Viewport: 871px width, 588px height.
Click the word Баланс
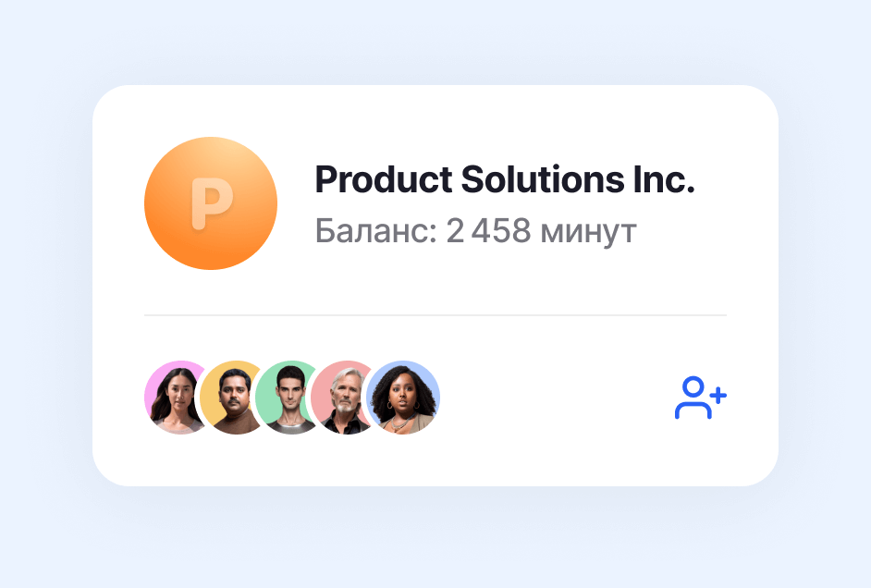pyautogui.click(x=376, y=231)
